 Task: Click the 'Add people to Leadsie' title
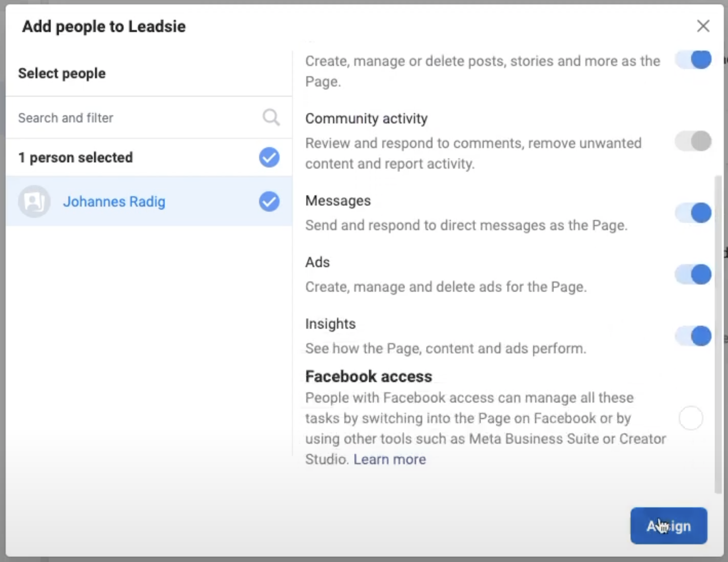tap(104, 26)
